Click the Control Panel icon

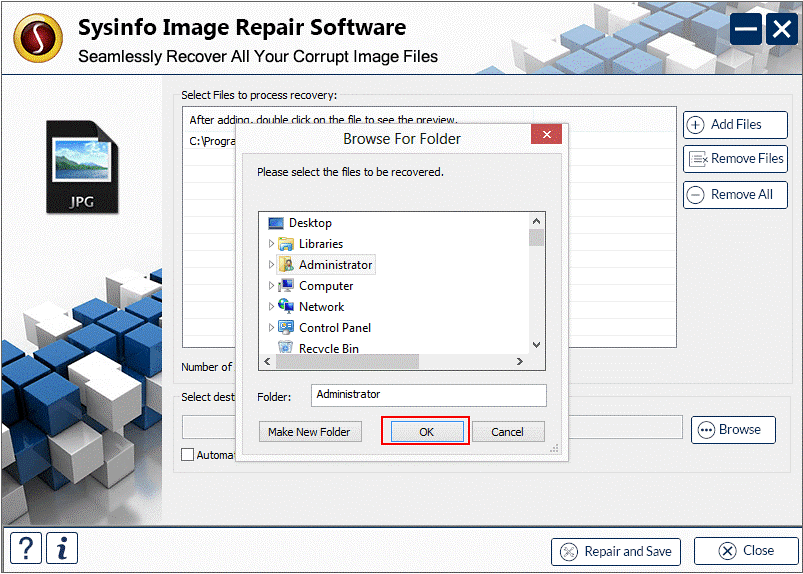point(286,327)
